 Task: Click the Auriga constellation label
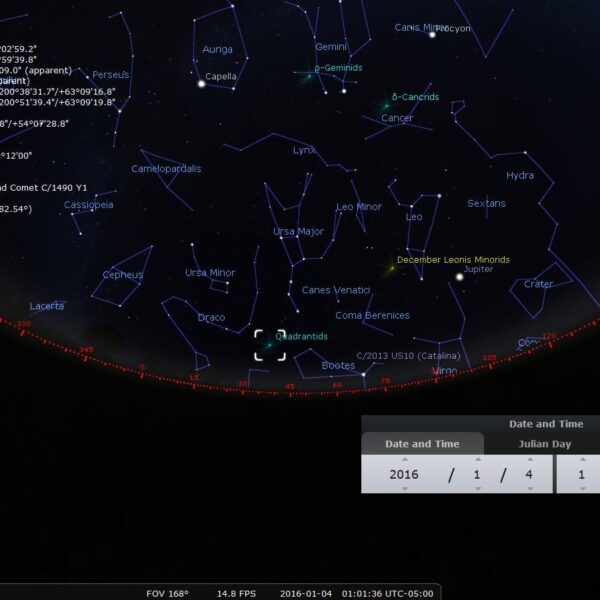pos(217,49)
